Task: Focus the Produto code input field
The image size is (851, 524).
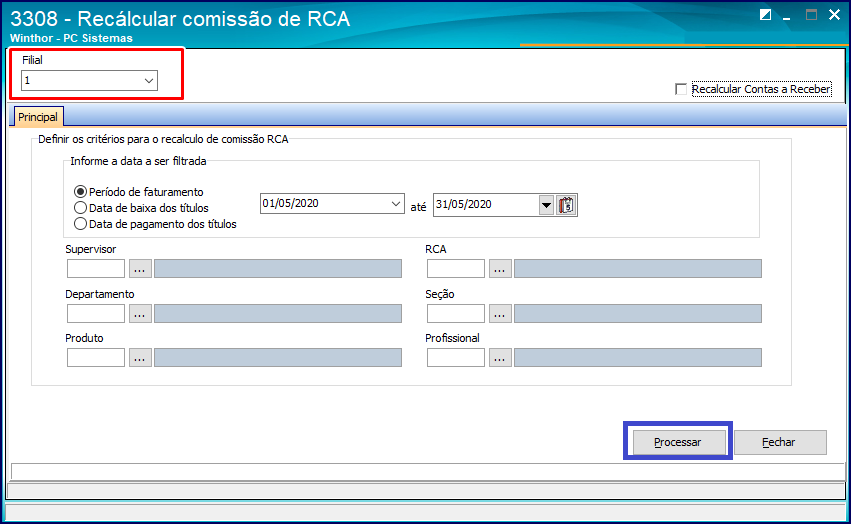Action: click(96, 358)
